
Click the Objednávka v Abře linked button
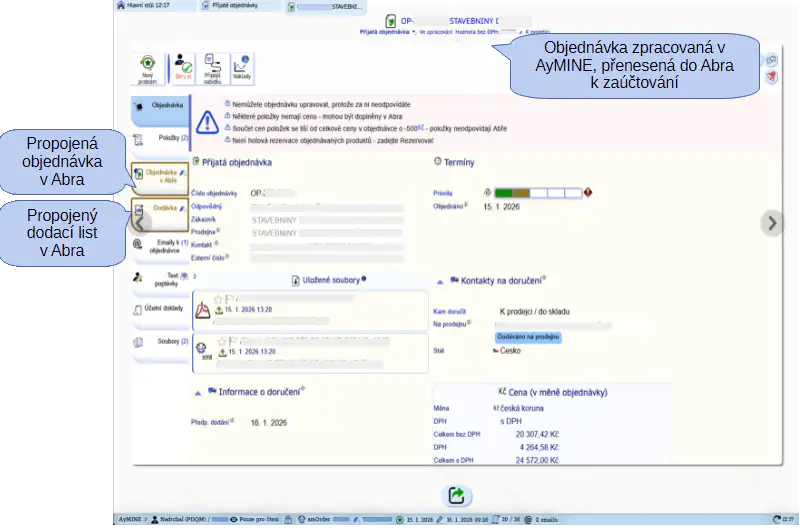tap(160, 176)
